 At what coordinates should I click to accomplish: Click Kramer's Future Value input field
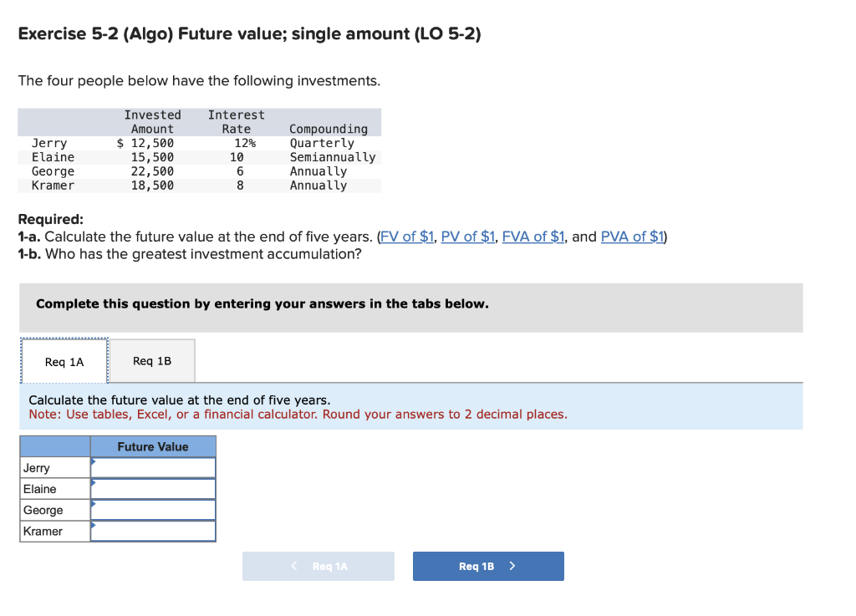point(155,530)
